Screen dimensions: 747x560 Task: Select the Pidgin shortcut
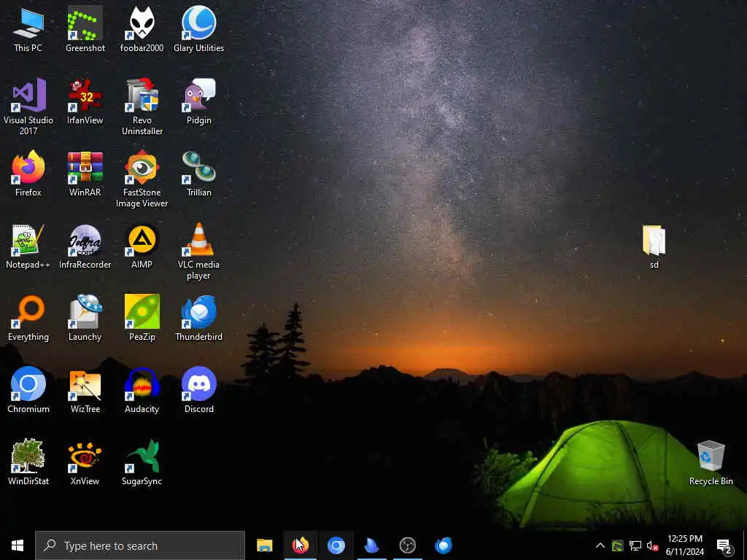tap(198, 101)
